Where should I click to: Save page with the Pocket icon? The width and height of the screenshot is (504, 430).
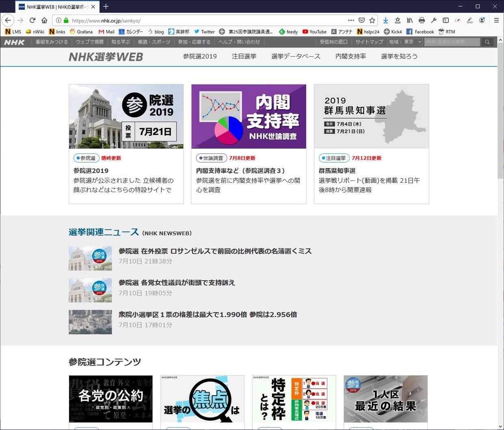[x=362, y=20]
